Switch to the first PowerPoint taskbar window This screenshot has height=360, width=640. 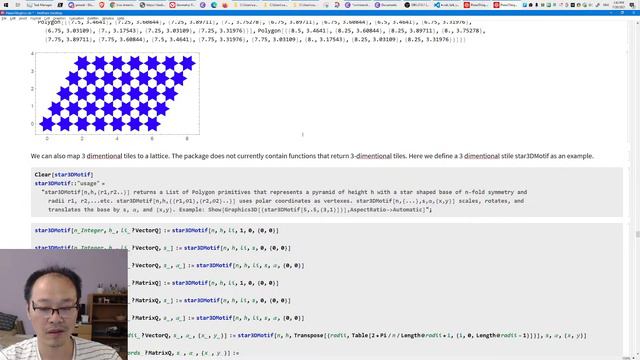[x=477, y=5]
